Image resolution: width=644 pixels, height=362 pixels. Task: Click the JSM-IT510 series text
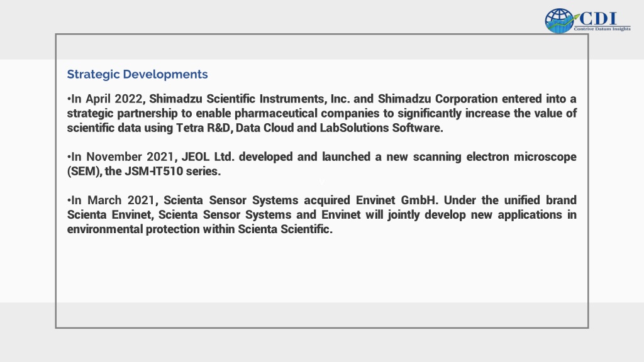pyautogui.click(x=172, y=171)
